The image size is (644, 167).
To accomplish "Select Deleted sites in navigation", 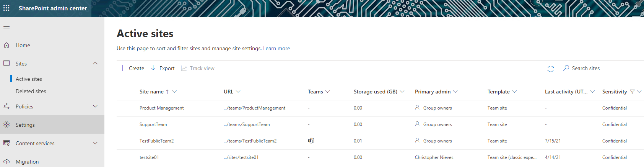I will click(31, 91).
